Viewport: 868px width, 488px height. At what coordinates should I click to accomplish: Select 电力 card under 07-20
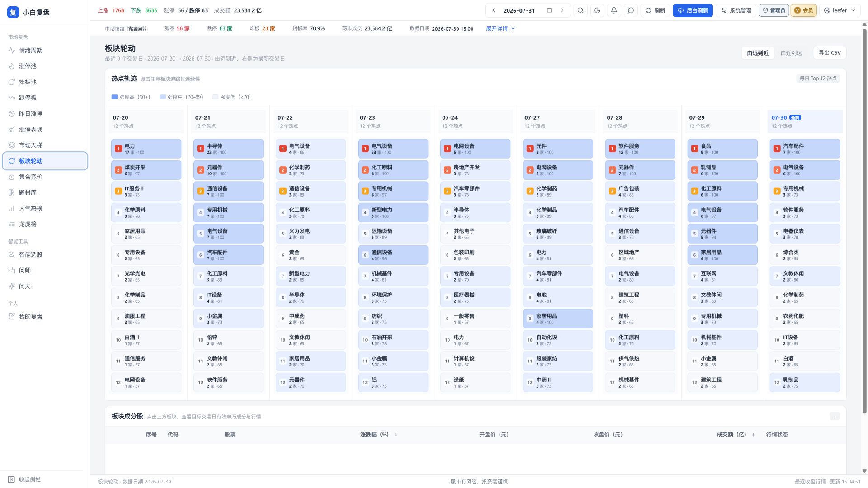[x=146, y=149]
